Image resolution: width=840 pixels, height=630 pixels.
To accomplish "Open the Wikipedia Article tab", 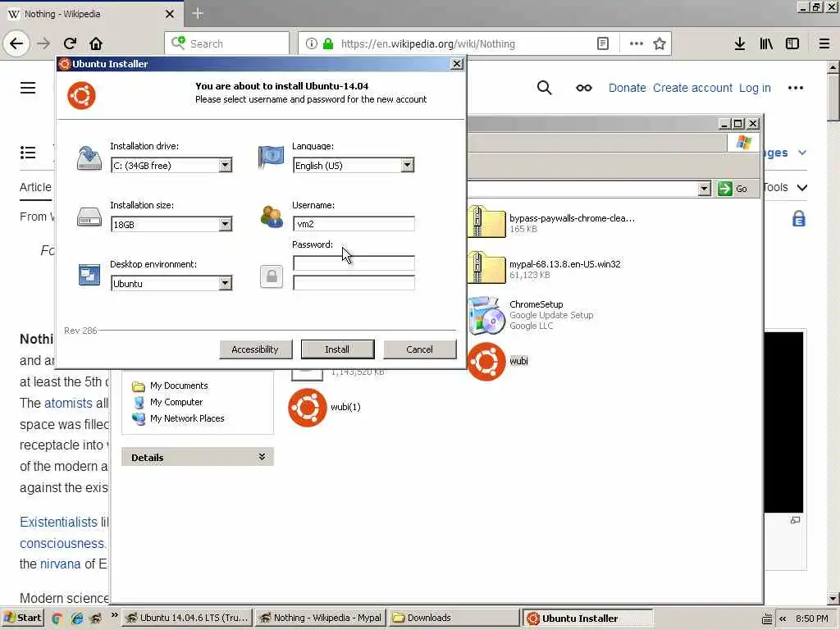I will pyautogui.click(x=35, y=187).
